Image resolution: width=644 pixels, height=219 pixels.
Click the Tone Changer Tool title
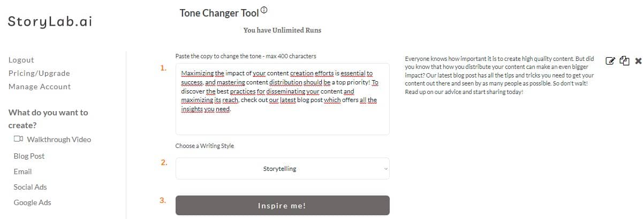219,13
